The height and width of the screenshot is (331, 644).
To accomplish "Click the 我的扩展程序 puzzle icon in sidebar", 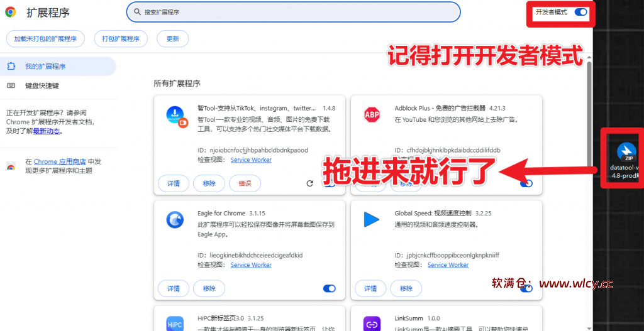I will (11, 66).
